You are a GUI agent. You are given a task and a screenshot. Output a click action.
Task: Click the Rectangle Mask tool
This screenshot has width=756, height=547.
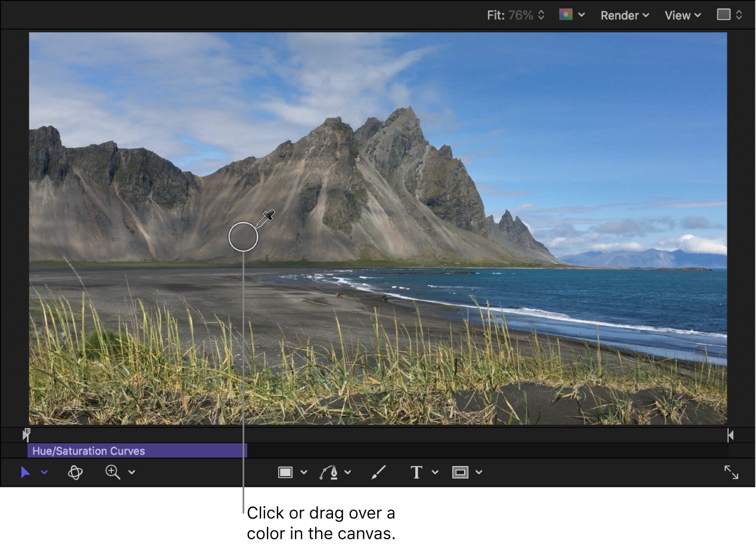[x=460, y=473]
